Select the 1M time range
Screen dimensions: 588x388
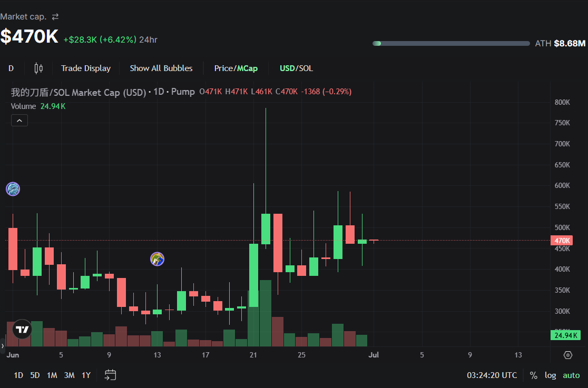click(x=52, y=375)
